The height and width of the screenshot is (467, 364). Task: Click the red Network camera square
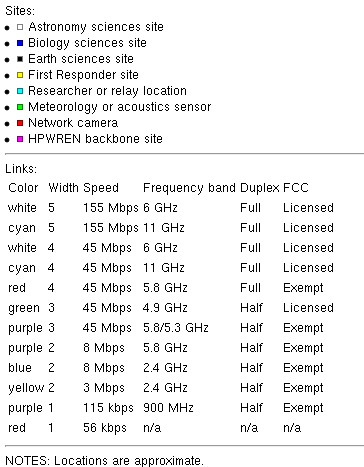tap(20, 123)
